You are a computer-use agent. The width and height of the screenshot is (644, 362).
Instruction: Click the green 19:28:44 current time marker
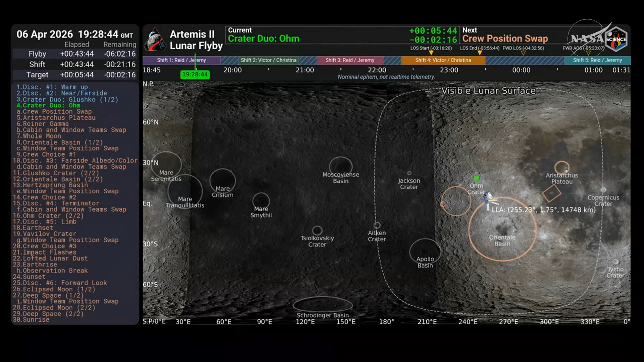[195, 74]
